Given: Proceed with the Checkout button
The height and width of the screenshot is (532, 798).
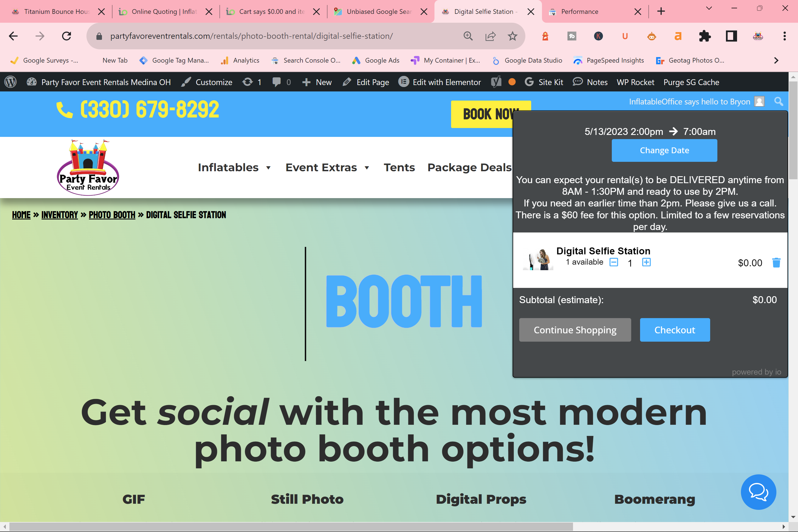Looking at the screenshot, I should 675,330.
